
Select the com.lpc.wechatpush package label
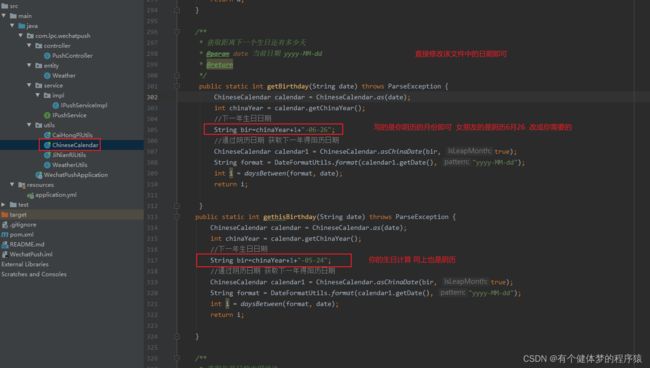point(63,36)
